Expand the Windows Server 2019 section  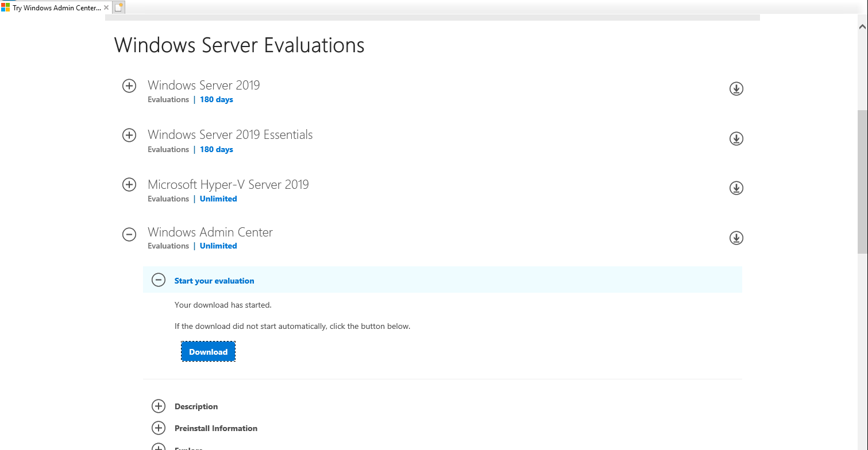click(129, 86)
